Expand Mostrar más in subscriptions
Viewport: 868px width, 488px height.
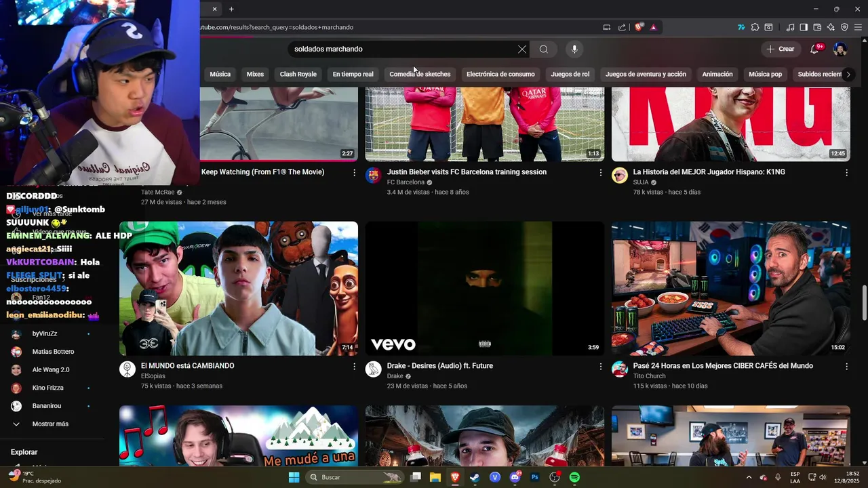(x=51, y=424)
